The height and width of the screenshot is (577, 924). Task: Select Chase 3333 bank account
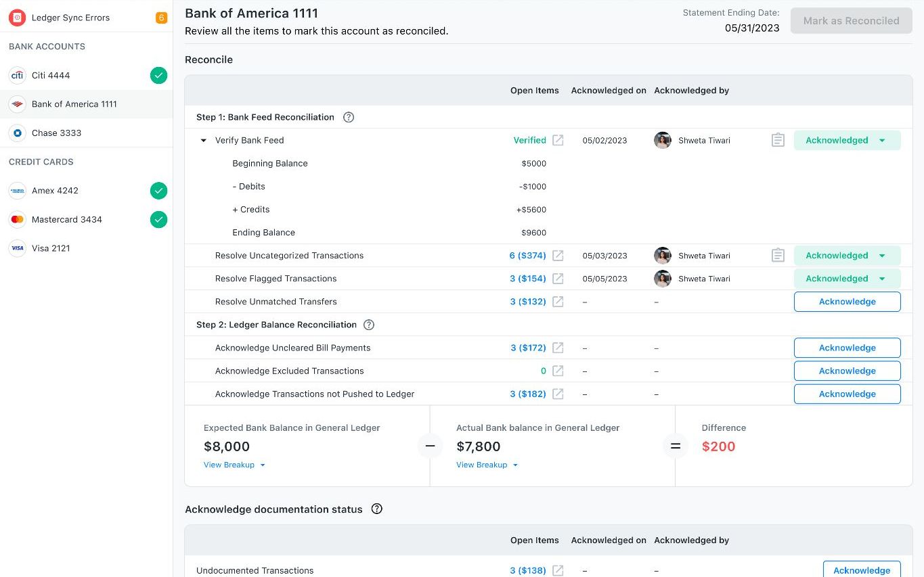[x=56, y=133]
